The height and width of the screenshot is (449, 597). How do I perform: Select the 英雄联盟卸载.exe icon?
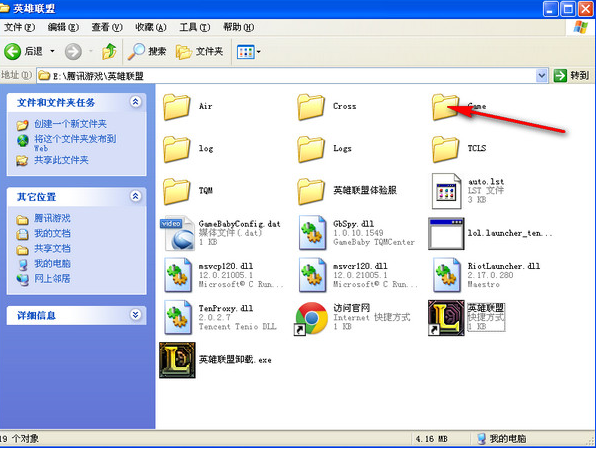(x=177, y=360)
